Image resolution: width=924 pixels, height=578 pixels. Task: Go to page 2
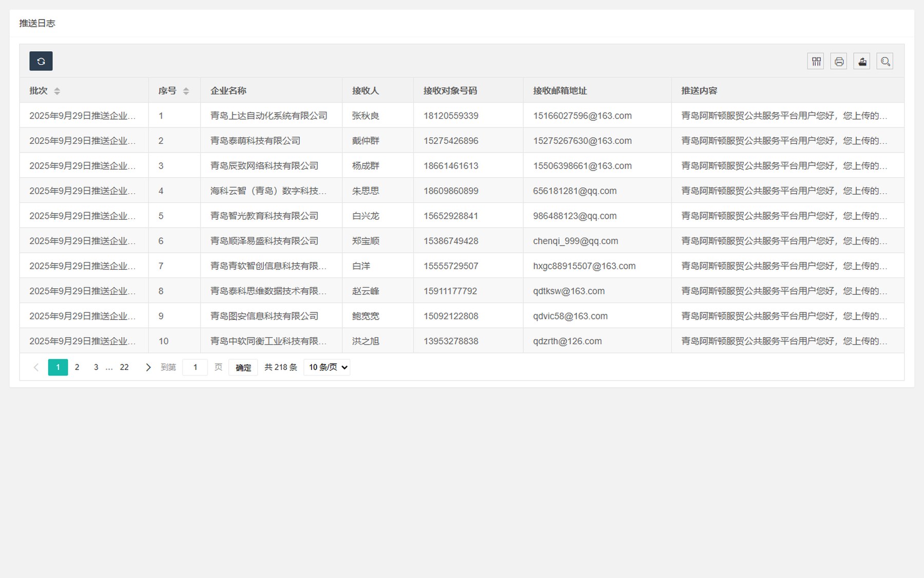tap(77, 367)
